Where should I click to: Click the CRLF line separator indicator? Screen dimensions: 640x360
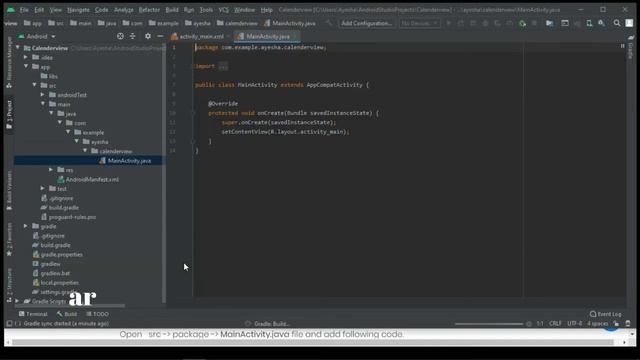pyautogui.click(x=555, y=324)
